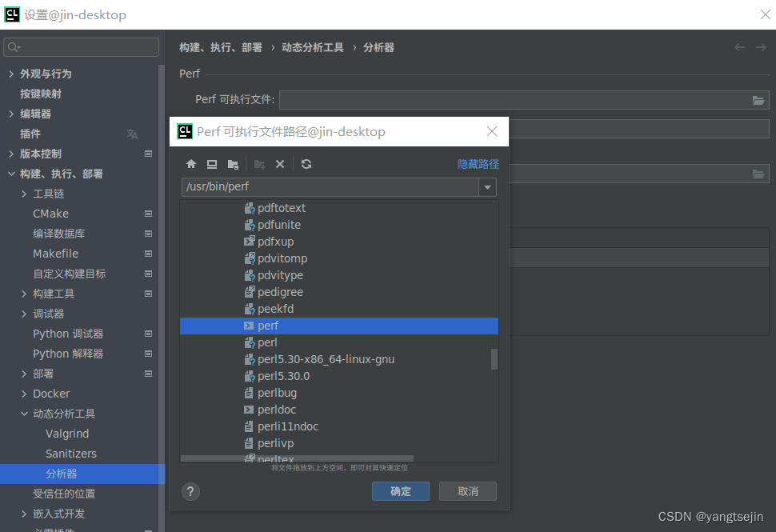776x532 pixels.
Task: Click the 确定 button
Action: pos(400,491)
